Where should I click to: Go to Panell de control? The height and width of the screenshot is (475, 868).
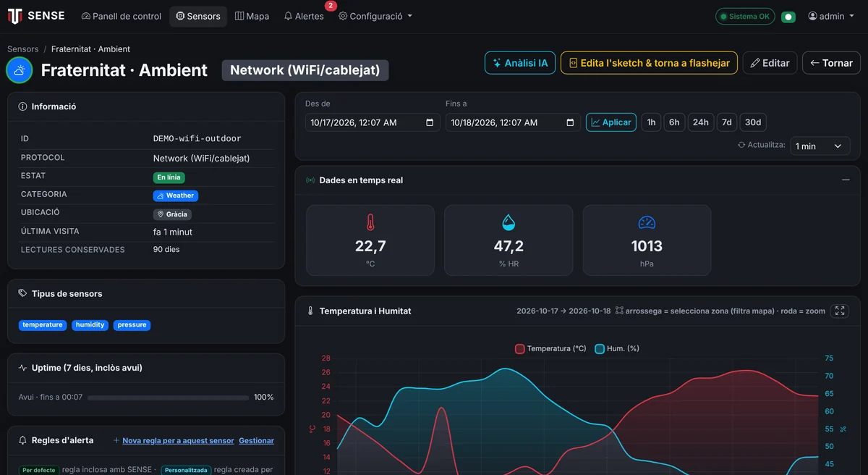pyautogui.click(x=122, y=16)
